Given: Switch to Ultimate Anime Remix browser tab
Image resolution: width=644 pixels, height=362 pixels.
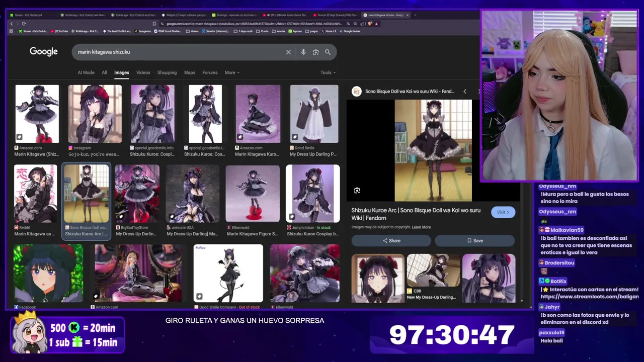Looking at the screenshot, I should tap(284, 15).
